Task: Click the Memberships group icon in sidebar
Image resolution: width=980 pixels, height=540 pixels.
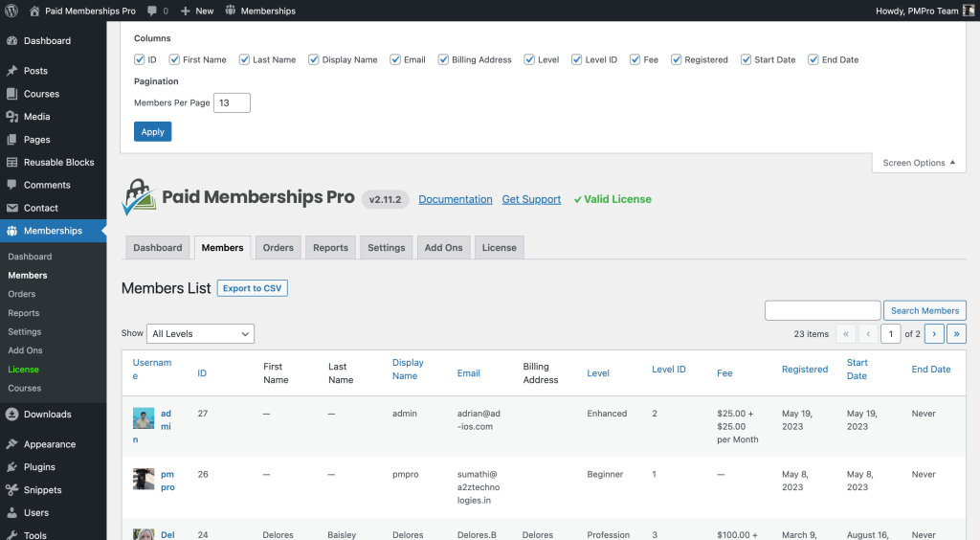Action: point(11,231)
